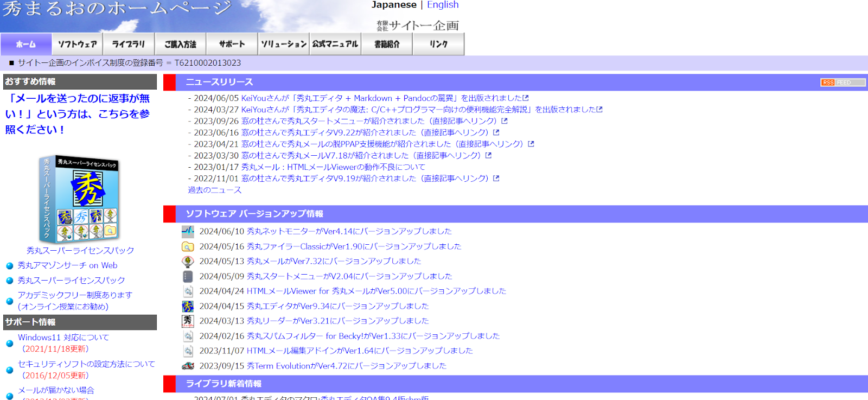868x400 pixels.
Task: Open the C/C++プログラマー向け news link
Action: tap(418, 110)
